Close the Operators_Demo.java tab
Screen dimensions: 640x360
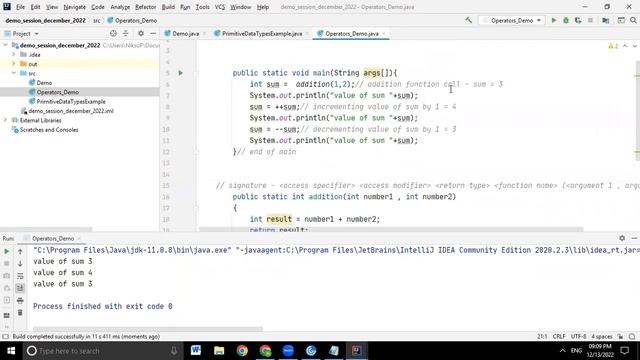pos(384,33)
